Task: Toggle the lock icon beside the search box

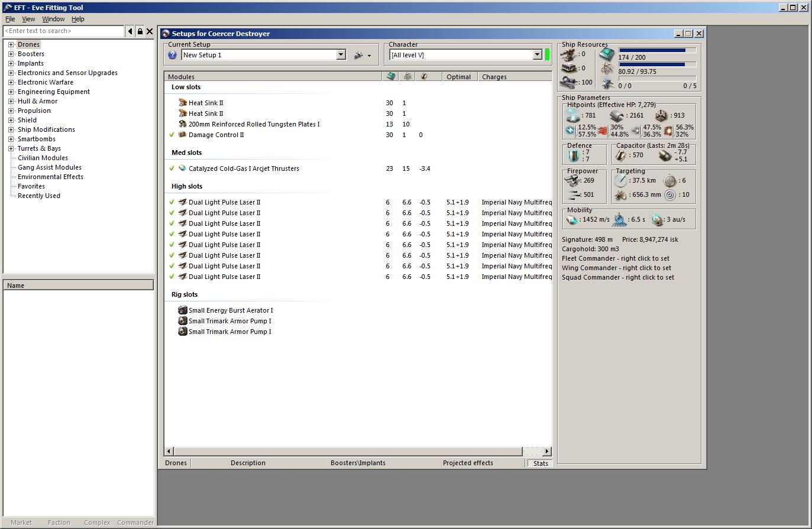Action: [140, 31]
